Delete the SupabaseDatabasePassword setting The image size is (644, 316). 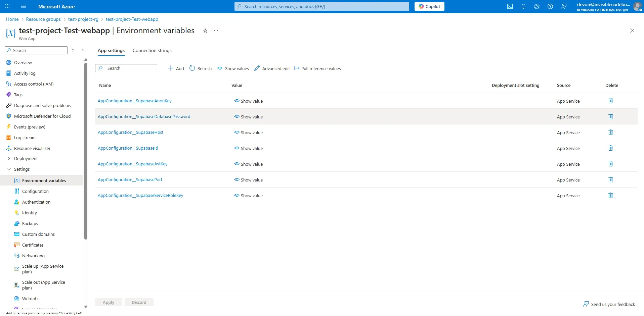click(x=611, y=116)
